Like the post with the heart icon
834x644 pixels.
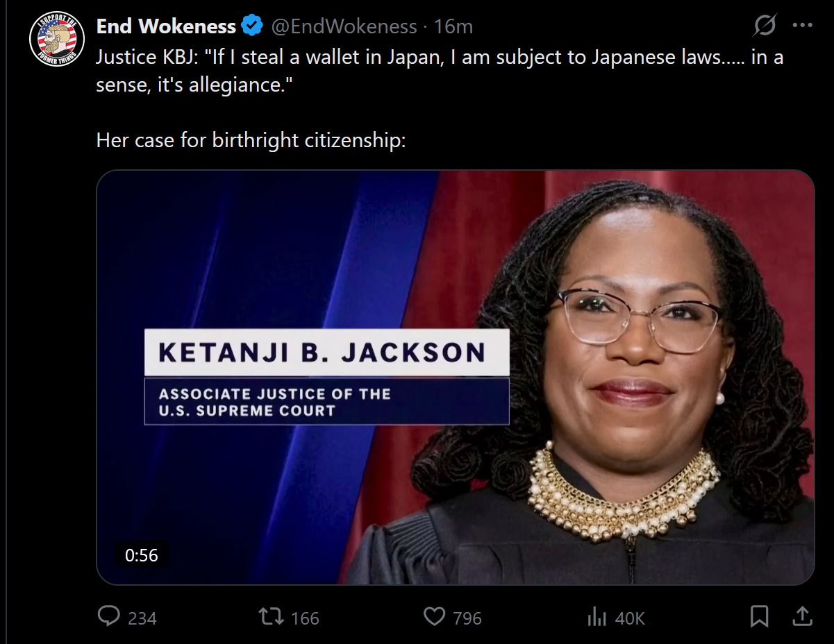click(434, 616)
